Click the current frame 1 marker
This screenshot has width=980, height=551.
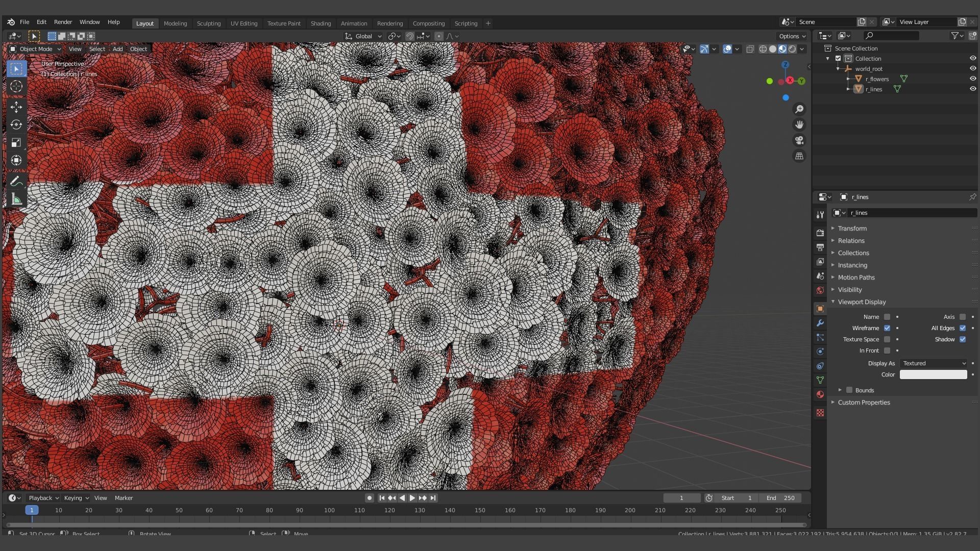coord(32,510)
